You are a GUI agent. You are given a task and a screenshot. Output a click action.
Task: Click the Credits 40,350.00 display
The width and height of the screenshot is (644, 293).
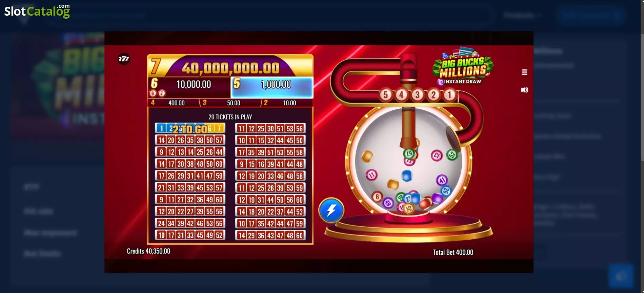(148, 251)
